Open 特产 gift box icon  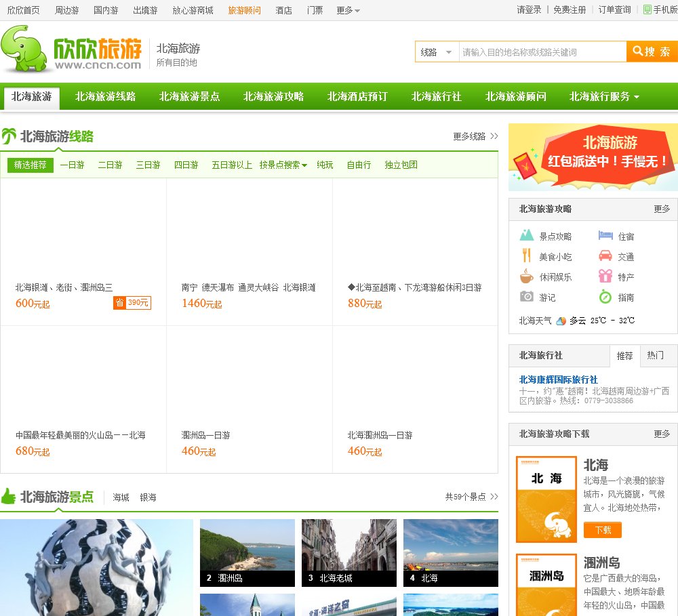[605, 276]
